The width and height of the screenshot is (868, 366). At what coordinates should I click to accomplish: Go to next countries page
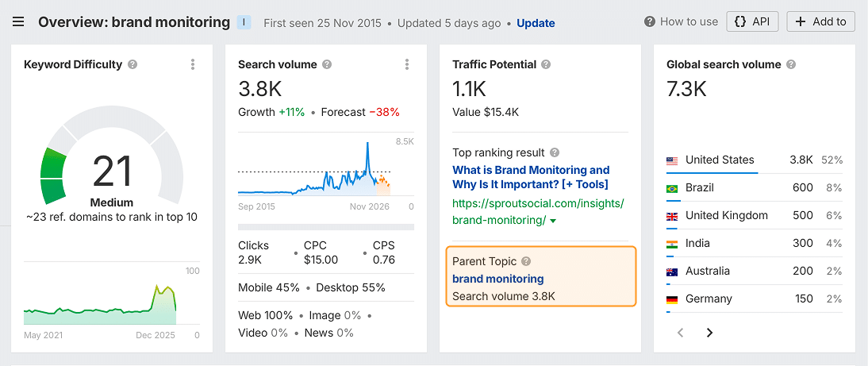(x=709, y=333)
